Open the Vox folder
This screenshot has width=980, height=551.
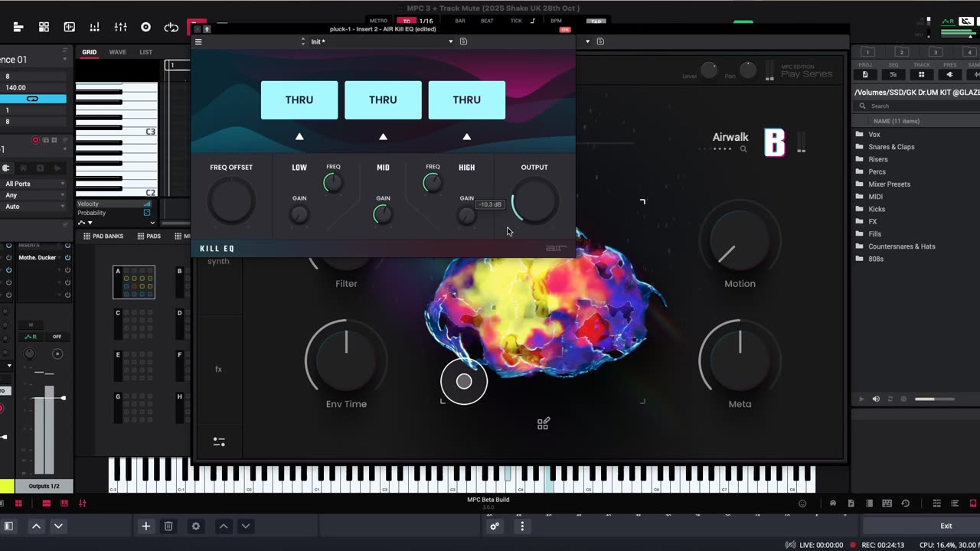[x=874, y=135]
